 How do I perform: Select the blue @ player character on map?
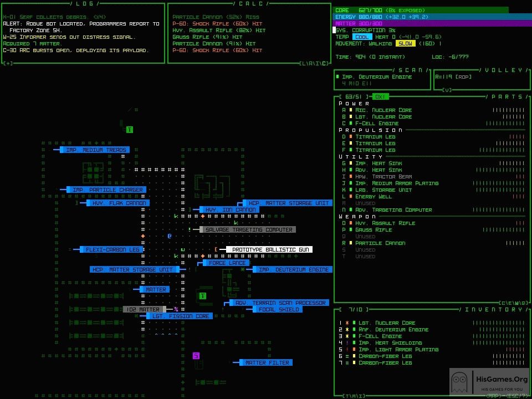(170, 236)
